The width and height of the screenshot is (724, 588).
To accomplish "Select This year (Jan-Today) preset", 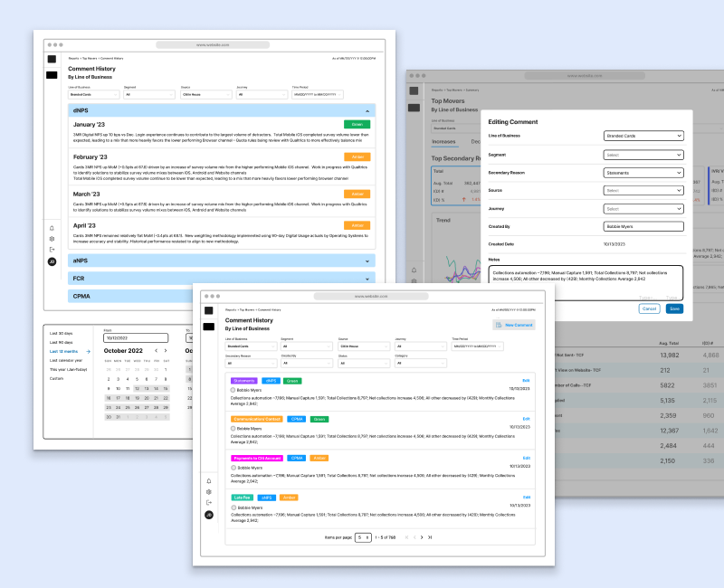I will [69, 369].
